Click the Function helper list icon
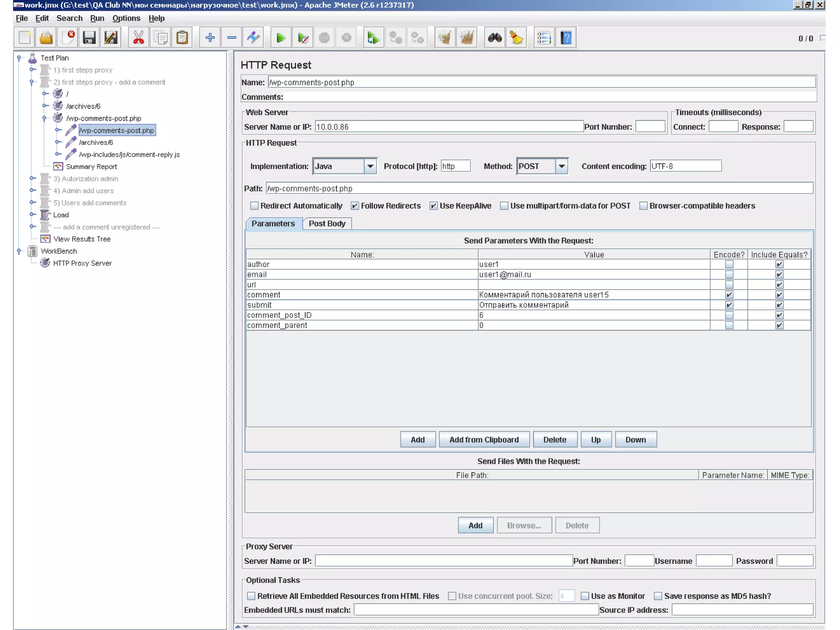Image resolution: width=840 pixels, height=630 pixels. click(544, 38)
